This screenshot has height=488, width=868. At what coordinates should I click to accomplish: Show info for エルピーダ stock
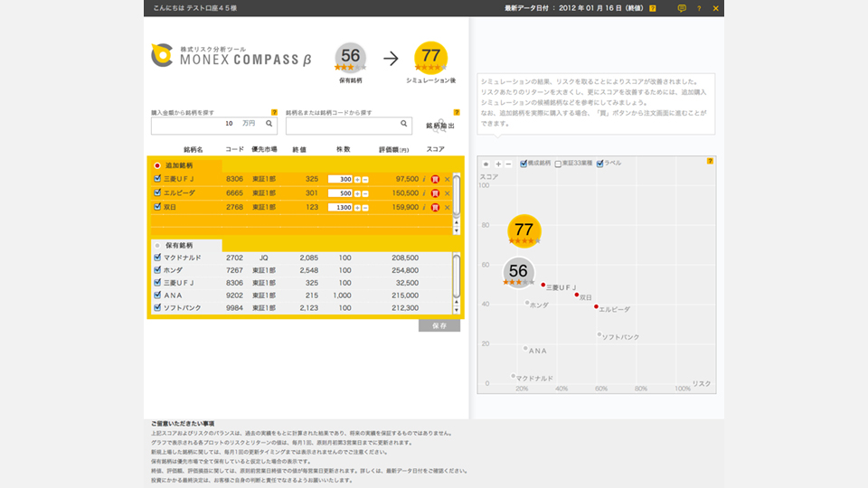(424, 193)
